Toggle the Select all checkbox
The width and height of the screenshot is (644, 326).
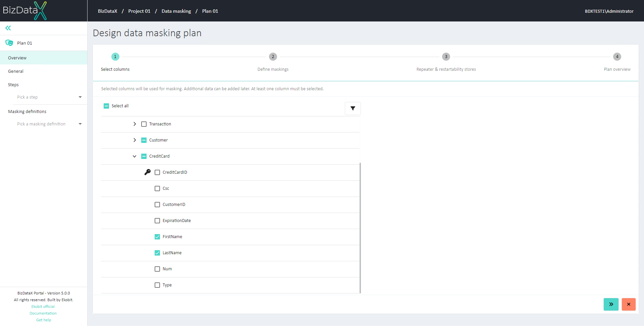[106, 106]
